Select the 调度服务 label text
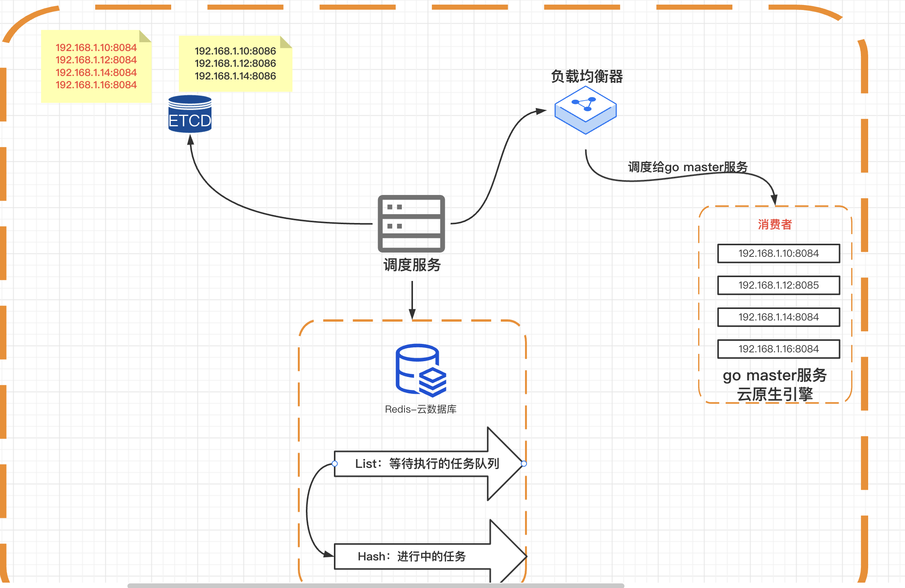Image resolution: width=905 pixels, height=588 pixels. pos(412,265)
